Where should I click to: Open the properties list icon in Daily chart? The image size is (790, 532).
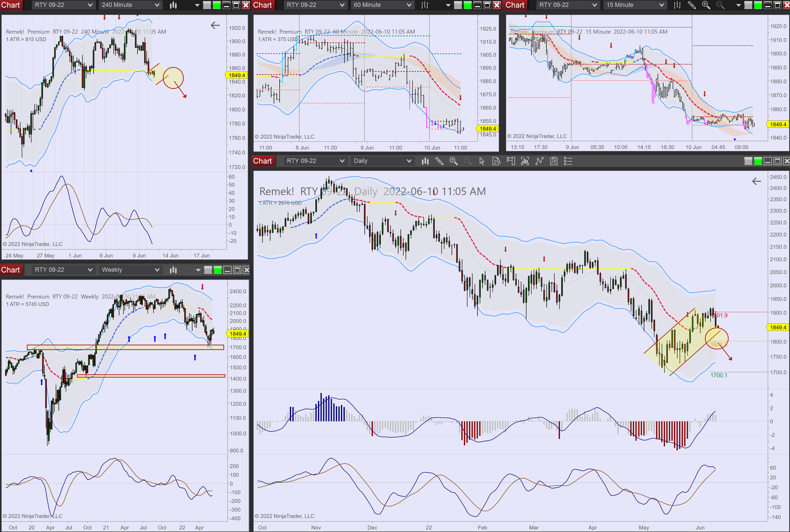568,161
